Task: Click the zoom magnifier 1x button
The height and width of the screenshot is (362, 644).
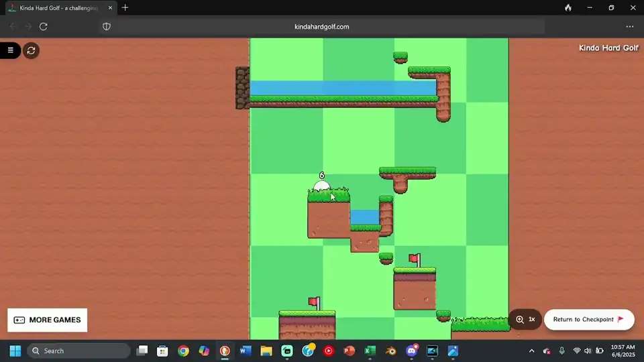Action: point(525,320)
